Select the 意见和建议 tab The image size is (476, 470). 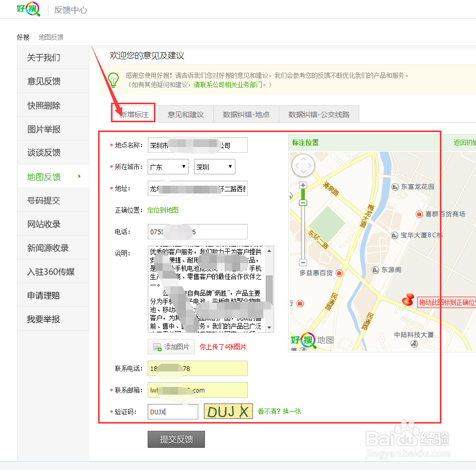pyautogui.click(x=185, y=114)
